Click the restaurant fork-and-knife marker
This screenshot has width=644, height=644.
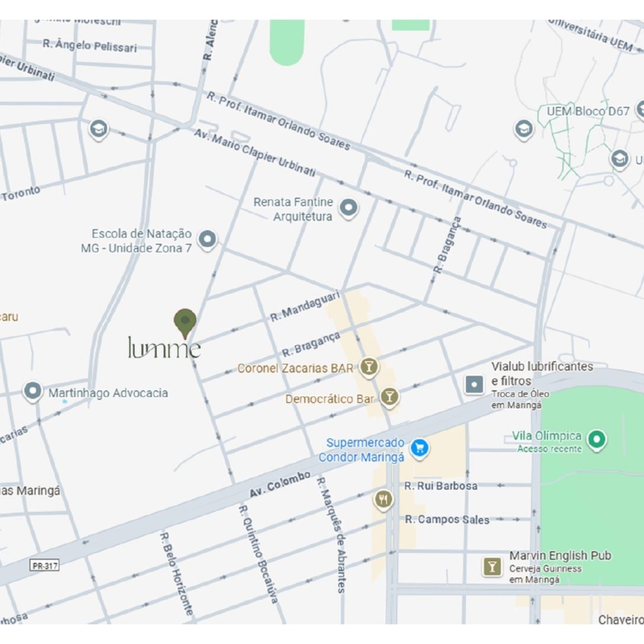click(x=383, y=500)
